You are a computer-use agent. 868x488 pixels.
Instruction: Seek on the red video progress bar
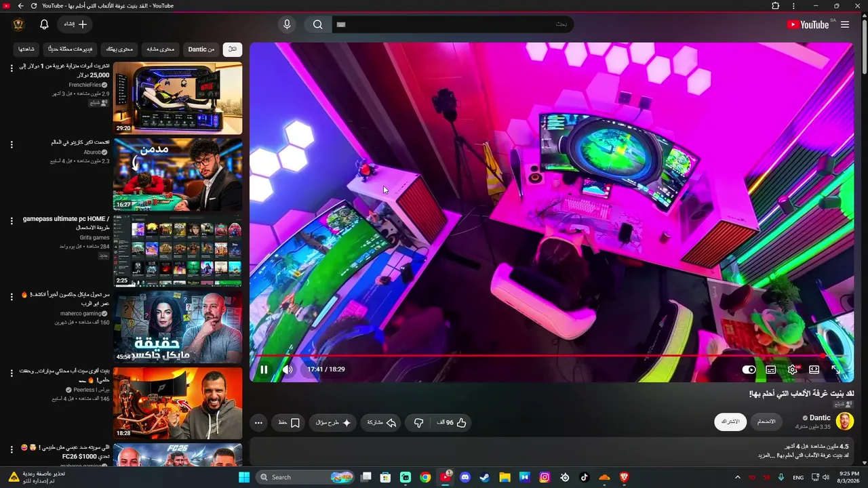tap(551, 355)
